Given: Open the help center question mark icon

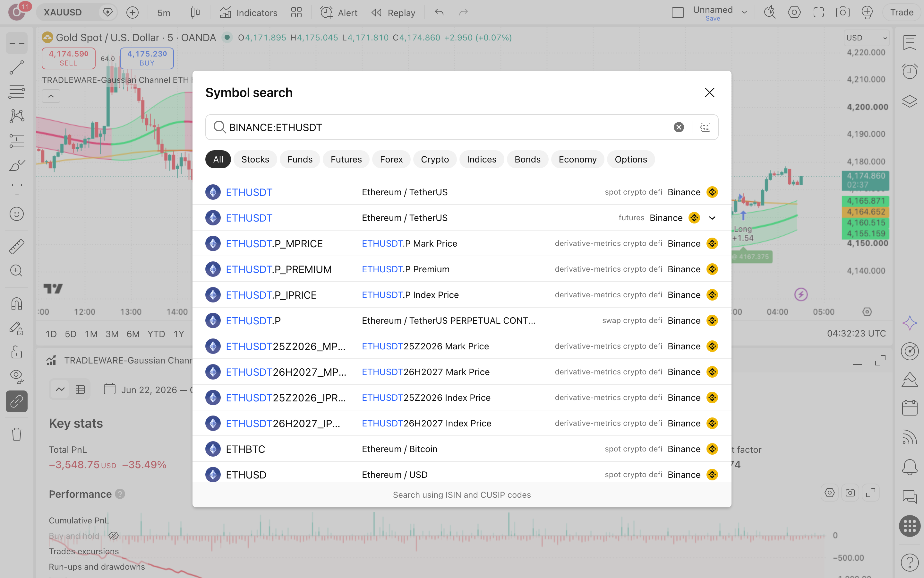Looking at the screenshot, I should (910, 562).
